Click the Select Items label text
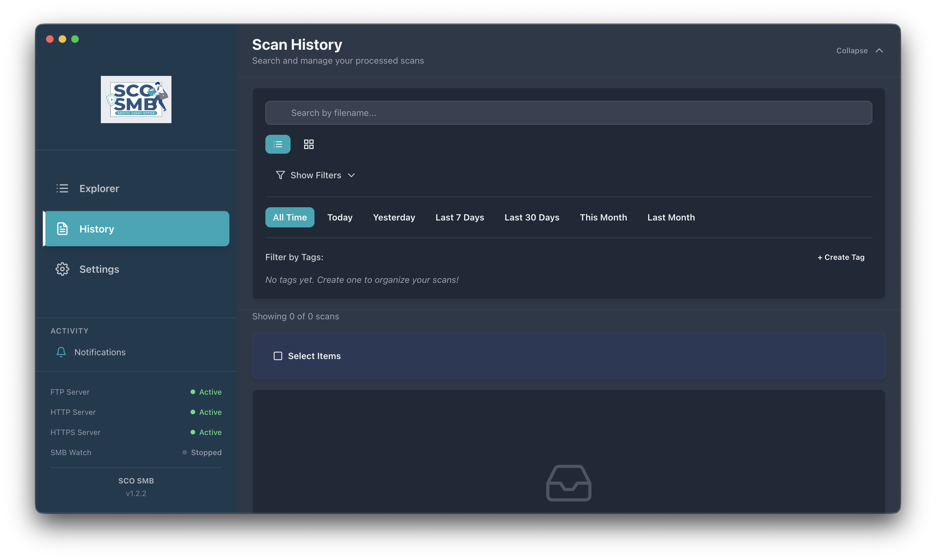Image resolution: width=936 pixels, height=560 pixels. (x=314, y=356)
